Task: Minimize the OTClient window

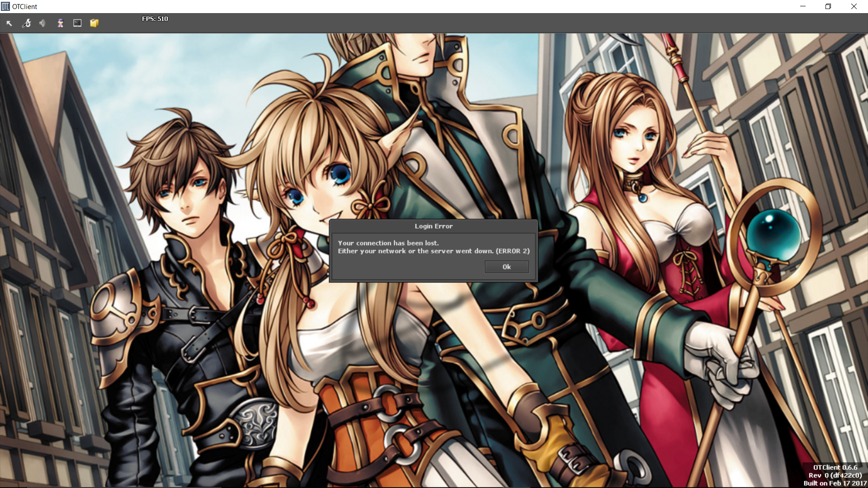Action: click(803, 6)
